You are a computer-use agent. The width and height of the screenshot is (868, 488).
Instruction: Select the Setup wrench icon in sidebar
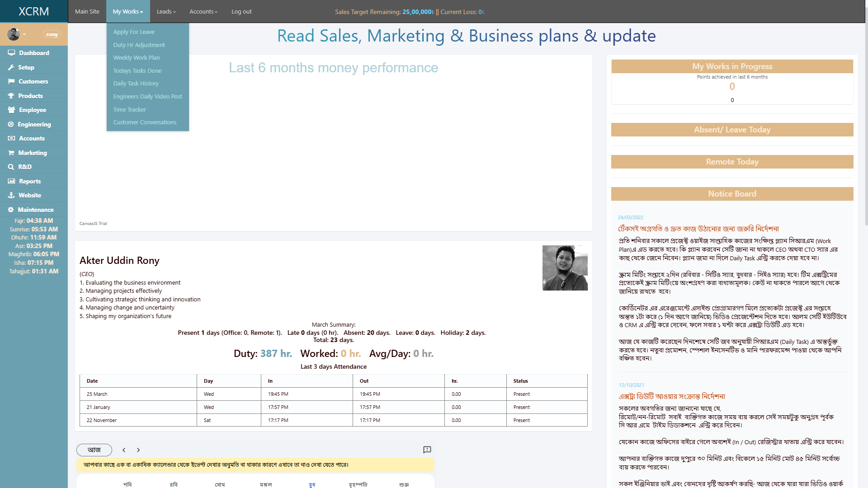[11, 67]
